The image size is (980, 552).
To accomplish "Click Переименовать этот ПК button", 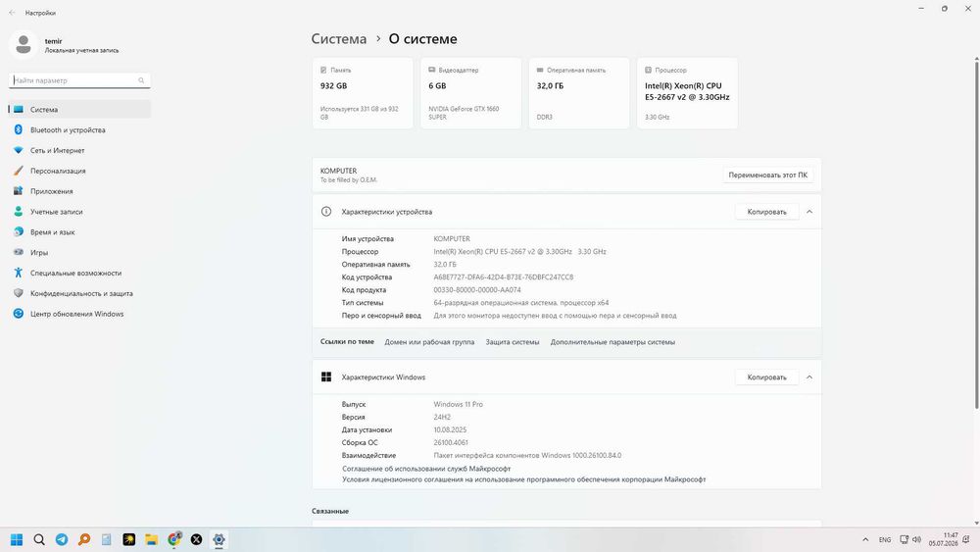I will point(767,176).
